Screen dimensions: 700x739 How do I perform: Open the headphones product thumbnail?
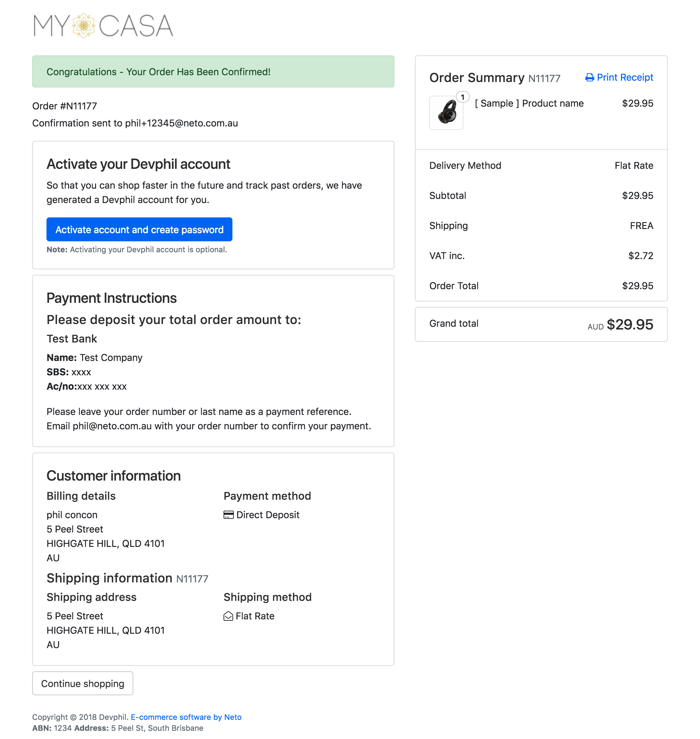pyautogui.click(x=446, y=113)
